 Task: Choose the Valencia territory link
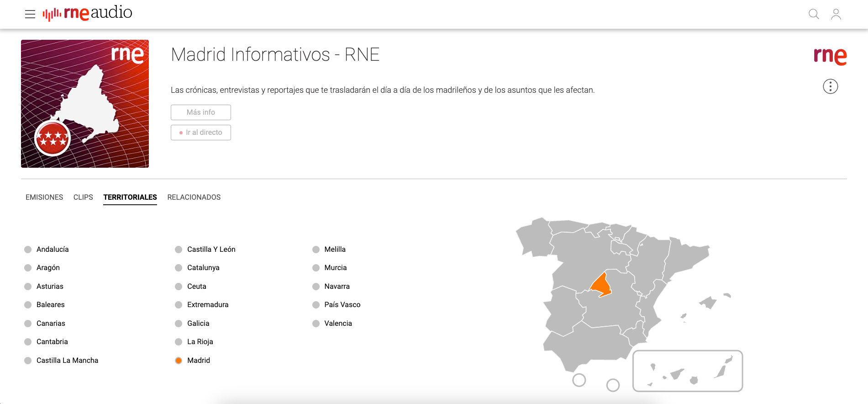click(338, 324)
